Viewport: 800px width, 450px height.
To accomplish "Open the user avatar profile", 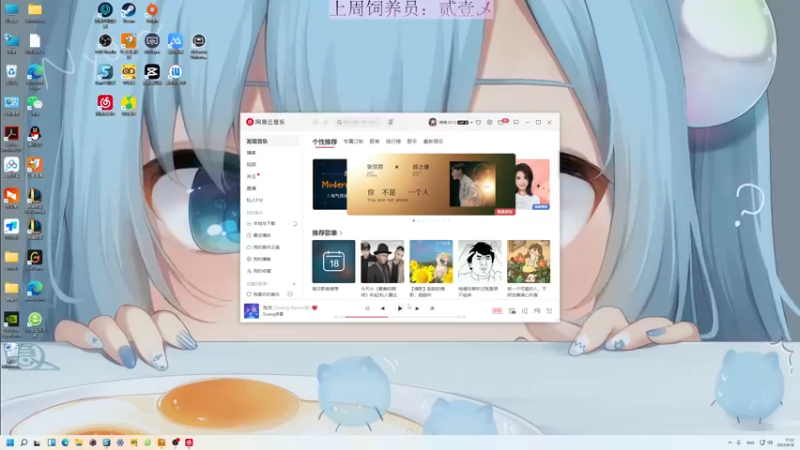I will coord(433,122).
